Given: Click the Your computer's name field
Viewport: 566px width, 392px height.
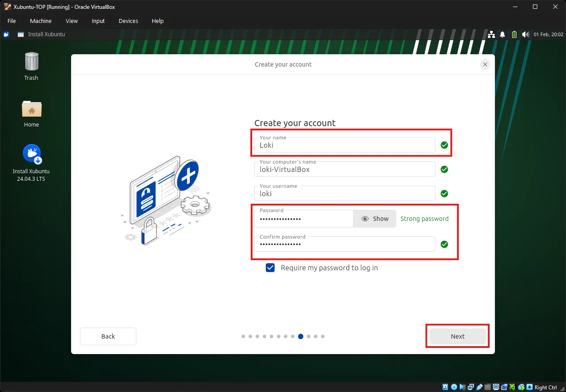Looking at the screenshot, I should click(344, 170).
